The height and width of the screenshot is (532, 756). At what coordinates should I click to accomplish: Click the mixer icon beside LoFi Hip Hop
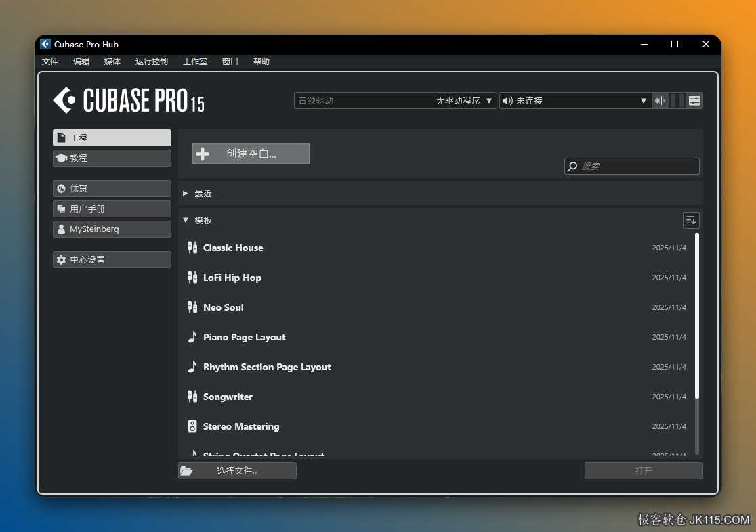point(192,278)
